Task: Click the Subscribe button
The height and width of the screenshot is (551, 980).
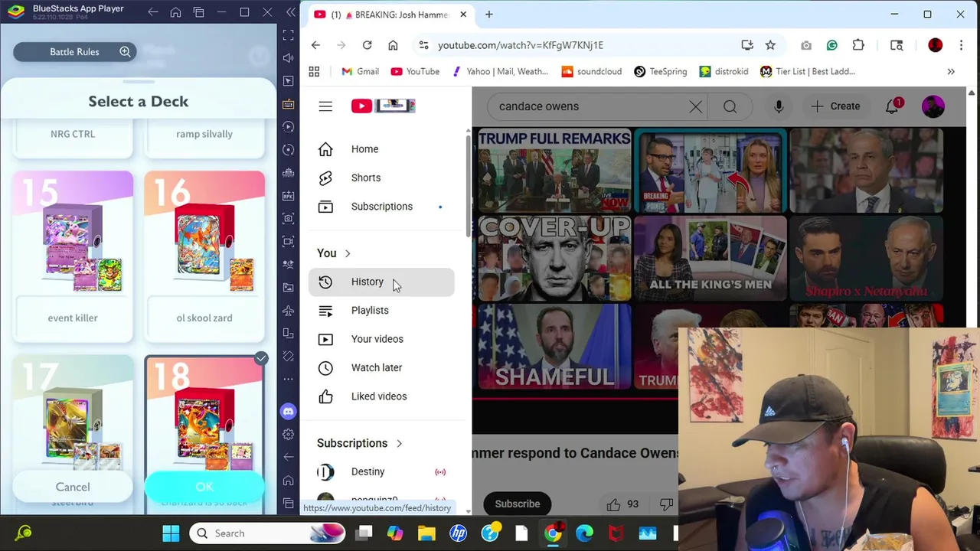Action: click(518, 504)
